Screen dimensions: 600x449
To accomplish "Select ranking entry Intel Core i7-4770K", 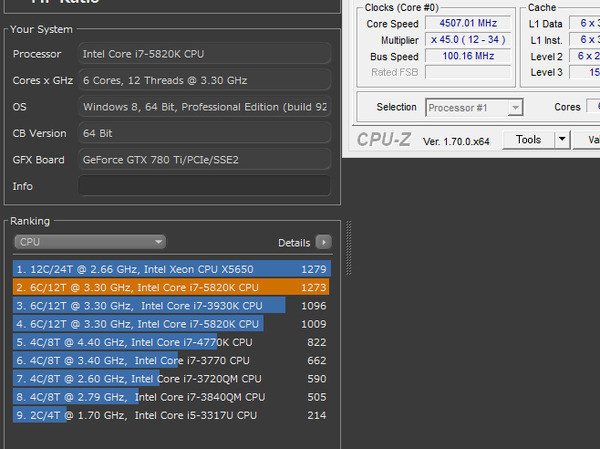I will point(171,342).
